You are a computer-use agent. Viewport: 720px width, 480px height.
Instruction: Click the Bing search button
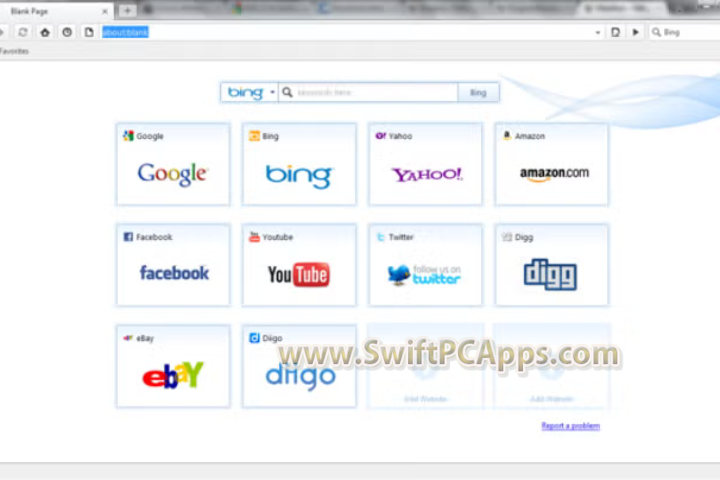click(478, 92)
